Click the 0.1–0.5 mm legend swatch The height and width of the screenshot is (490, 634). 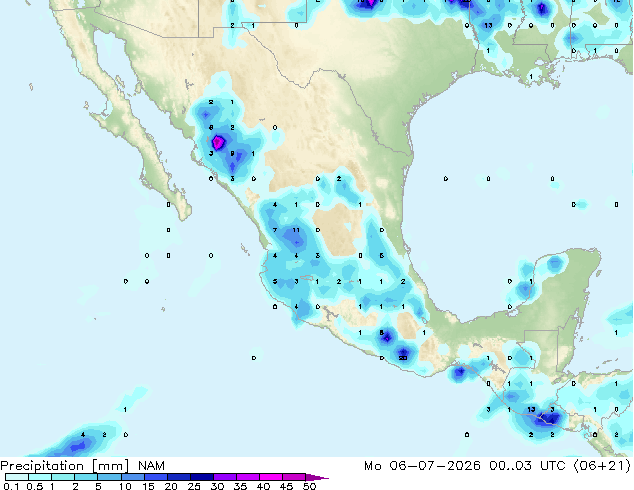[x=17, y=477]
